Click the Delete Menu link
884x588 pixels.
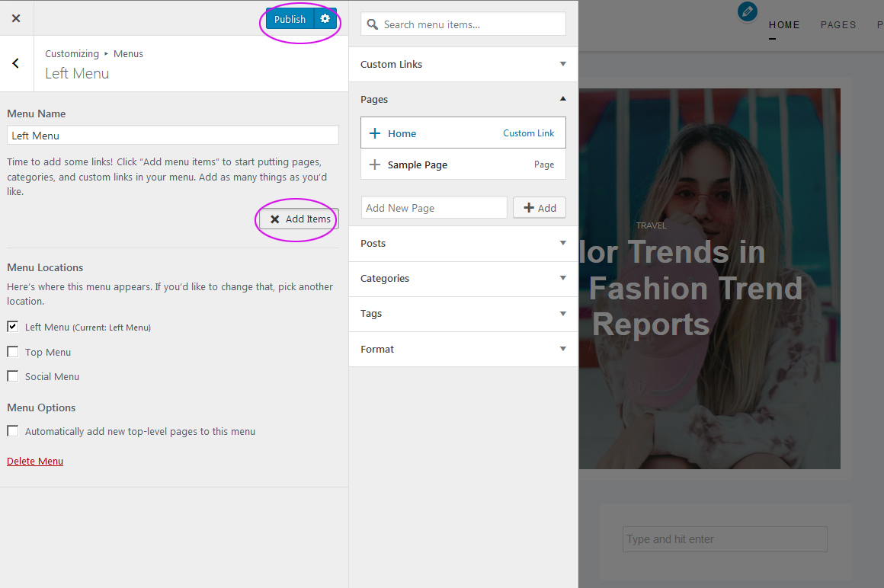(35, 462)
